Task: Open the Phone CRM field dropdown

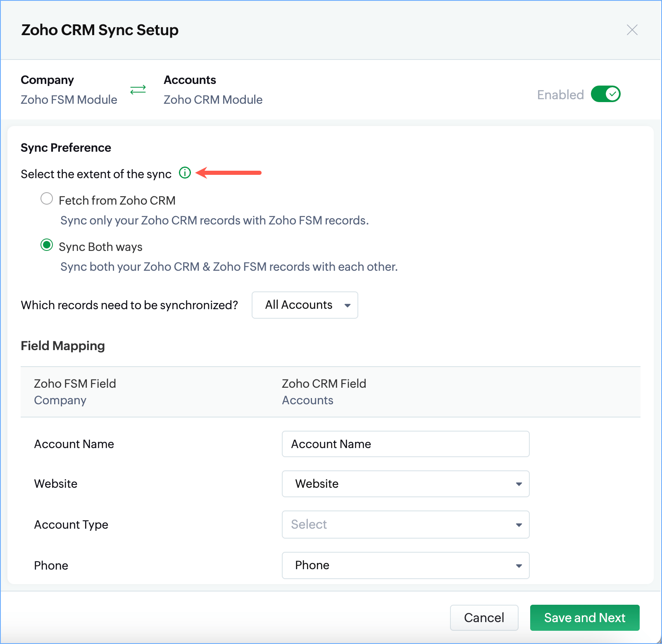Action: point(405,565)
